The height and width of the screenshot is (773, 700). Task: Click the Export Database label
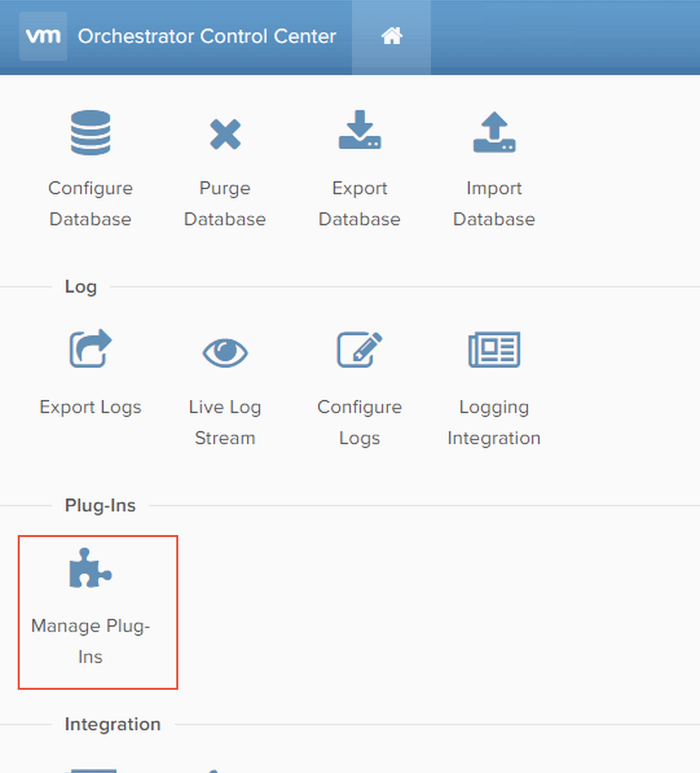(360, 203)
